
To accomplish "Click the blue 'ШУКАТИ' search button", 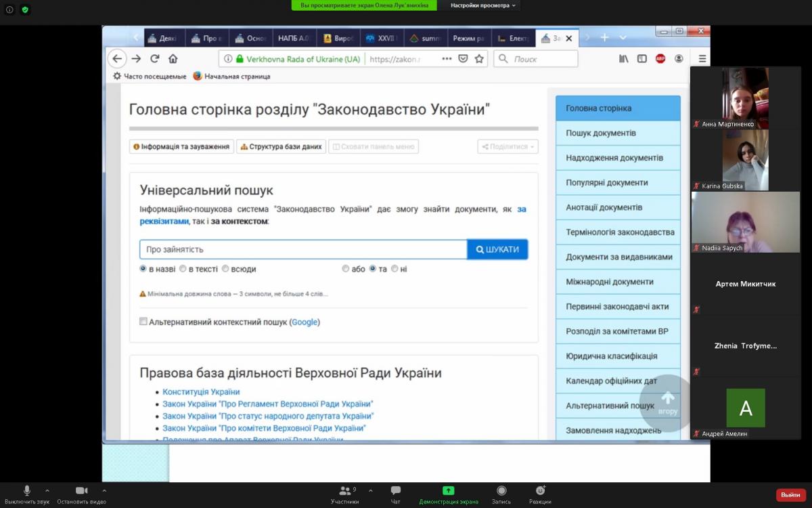I will (497, 249).
